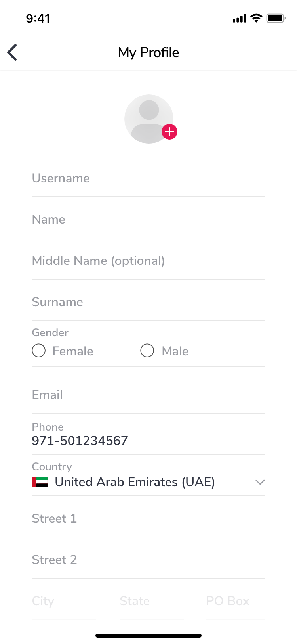Click the chevron next to United Arab Emirates
The image size is (297, 644).
[260, 482]
